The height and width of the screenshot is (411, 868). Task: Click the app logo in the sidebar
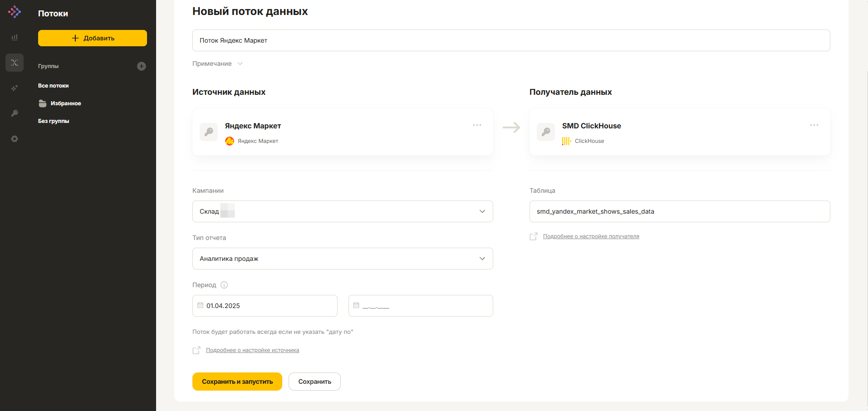pos(15,12)
